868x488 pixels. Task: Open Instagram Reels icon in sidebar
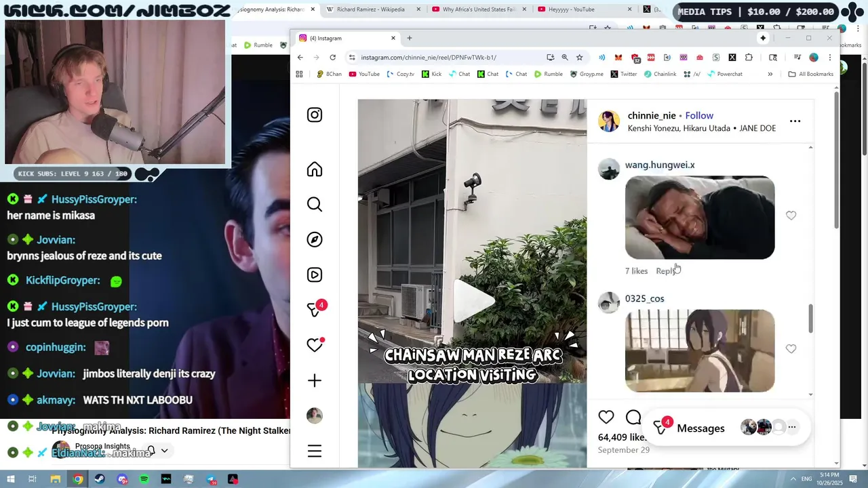[x=315, y=274]
